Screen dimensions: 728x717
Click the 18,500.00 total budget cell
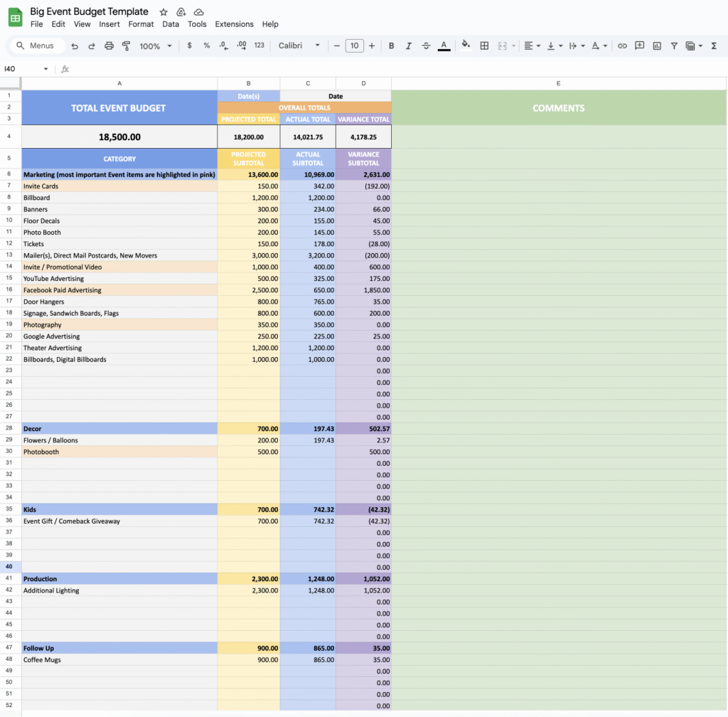119,137
